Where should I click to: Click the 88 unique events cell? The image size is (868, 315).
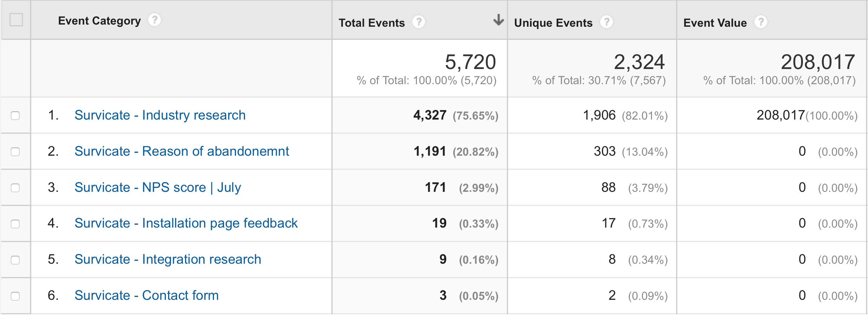click(x=609, y=187)
